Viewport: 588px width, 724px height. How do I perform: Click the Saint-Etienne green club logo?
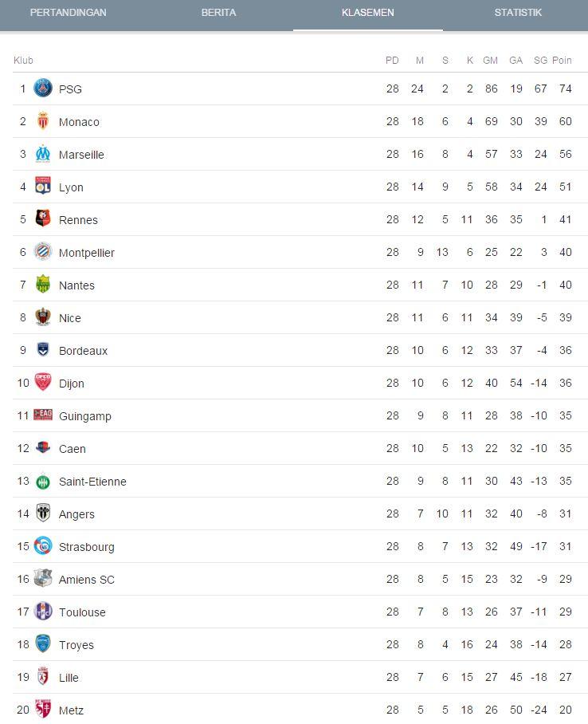coord(43,482)
